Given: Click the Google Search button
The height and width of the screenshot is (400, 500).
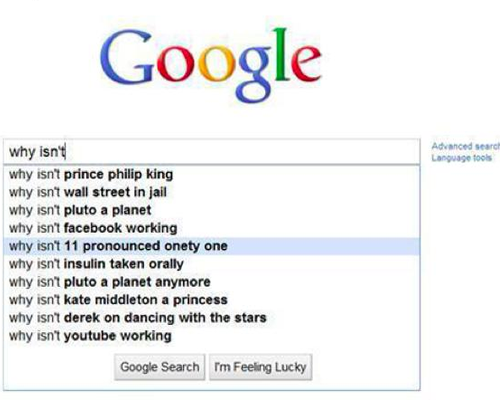Looking at the screenshot, I should click(x=160, y=367).
